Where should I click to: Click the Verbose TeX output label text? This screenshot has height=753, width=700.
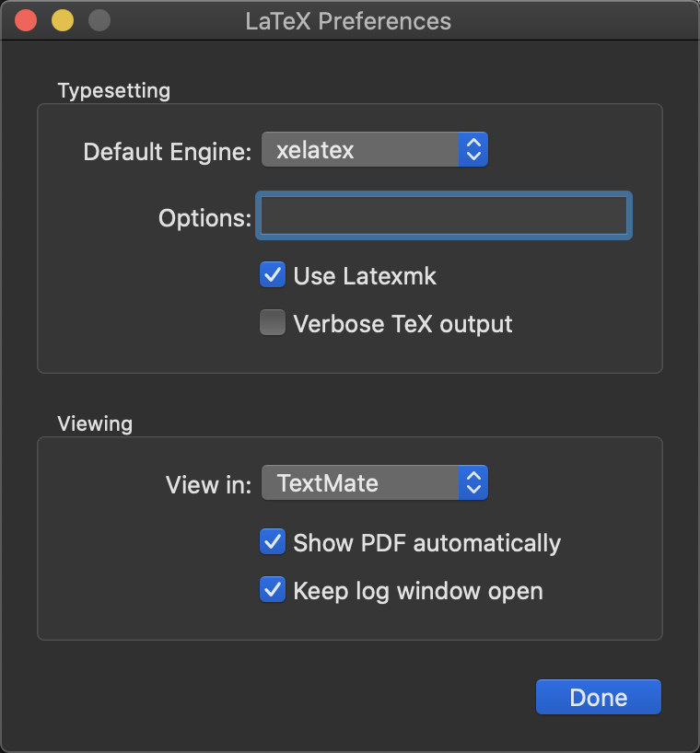coord(402,324)
